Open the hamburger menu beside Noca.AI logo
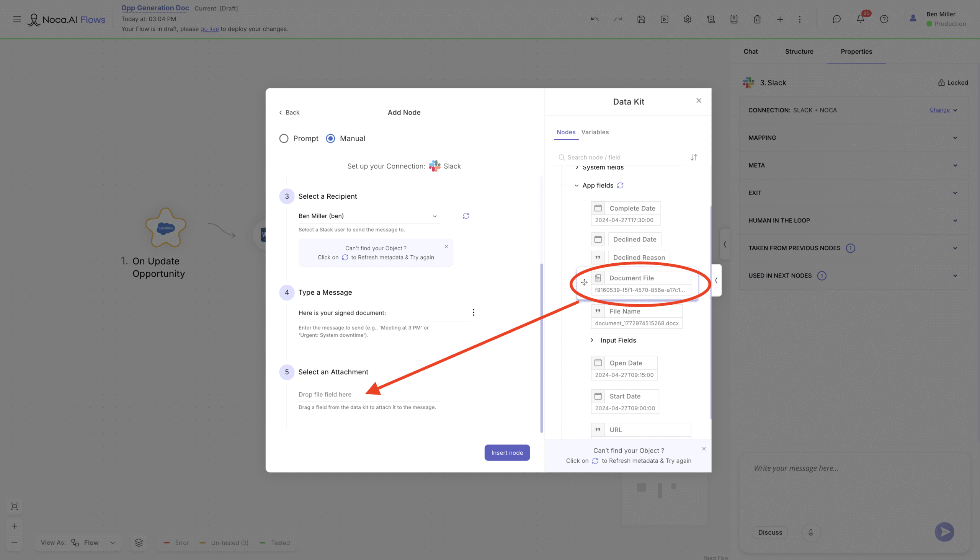The width and height of the screenshot is (980, 560). (x=17, y=19)
